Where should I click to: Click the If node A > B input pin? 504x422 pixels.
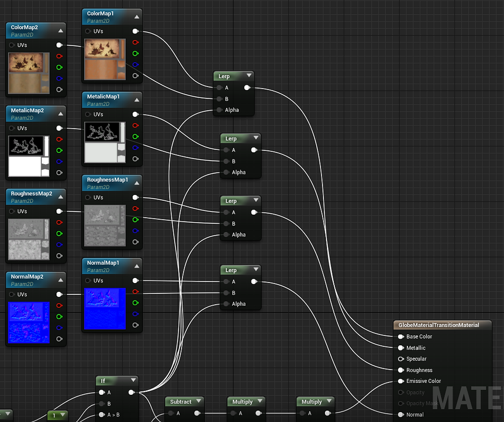click(x=102, y=415)
